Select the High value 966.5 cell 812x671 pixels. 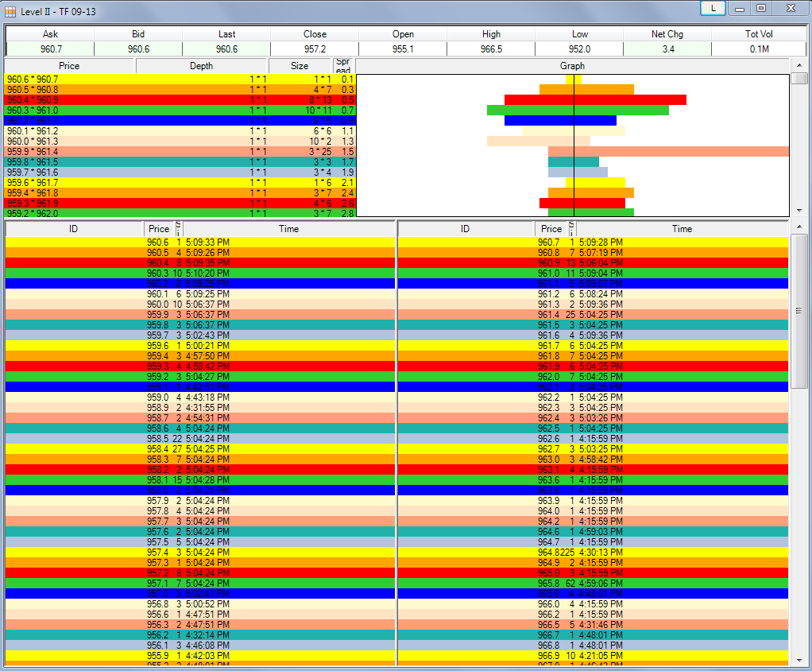[491, 49]
